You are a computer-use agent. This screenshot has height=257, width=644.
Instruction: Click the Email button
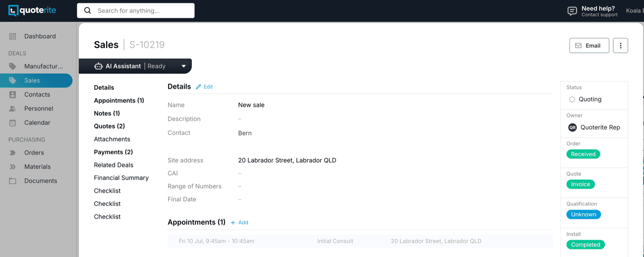(589, 45)
